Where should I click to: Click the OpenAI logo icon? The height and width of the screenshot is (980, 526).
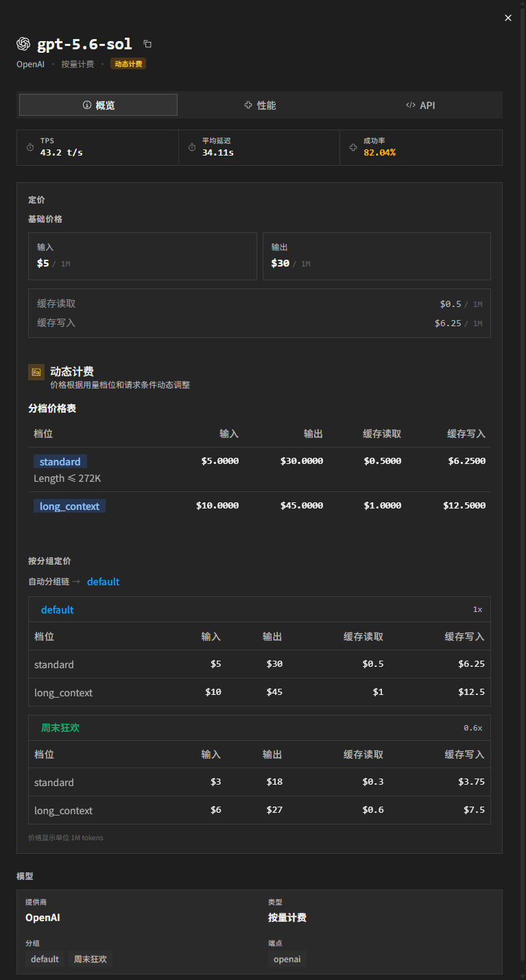(x=24, y=44)
